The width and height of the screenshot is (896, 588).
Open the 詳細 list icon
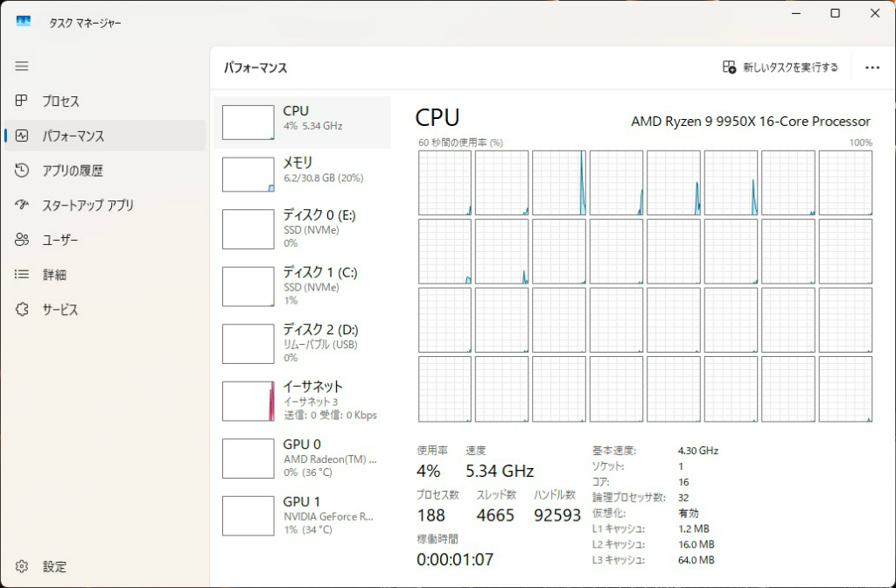point(22,274)
